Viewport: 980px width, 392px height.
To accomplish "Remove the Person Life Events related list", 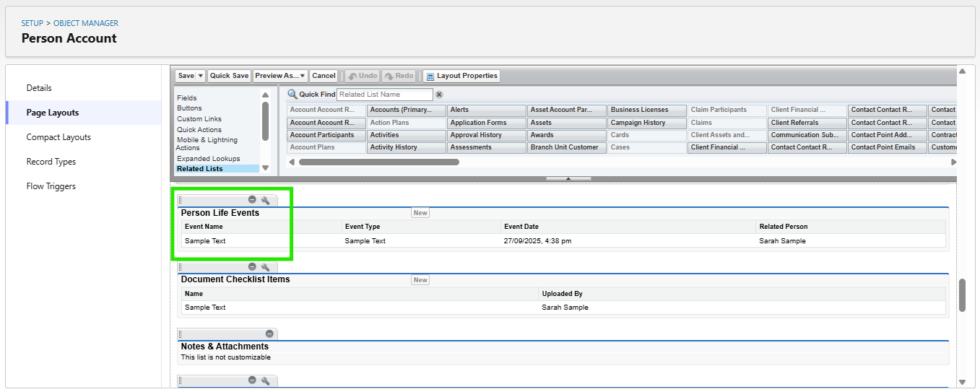I will tap(252, 200).
